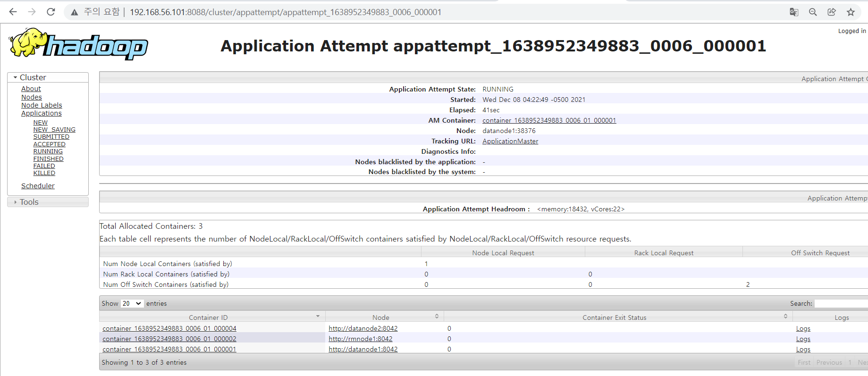Screen dimensions: 868x376
Task: Filter applications by SUBMITTED state
Action: pyautogui.click(x=51, y=137)
